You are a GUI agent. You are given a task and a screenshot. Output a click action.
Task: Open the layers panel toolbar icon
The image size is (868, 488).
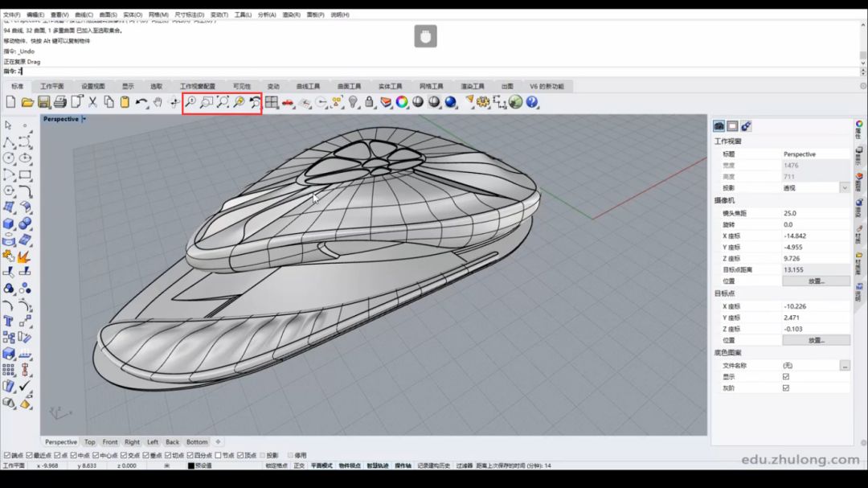coord(386,102)
